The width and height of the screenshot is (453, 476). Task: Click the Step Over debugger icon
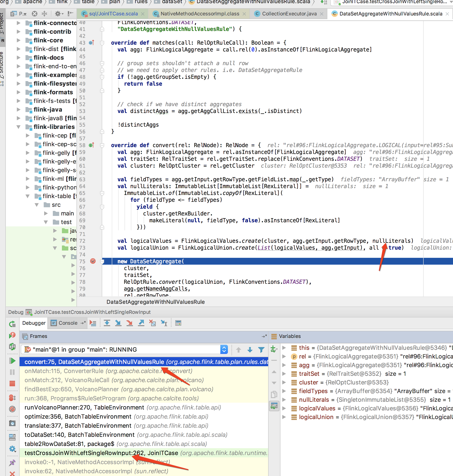107,323
